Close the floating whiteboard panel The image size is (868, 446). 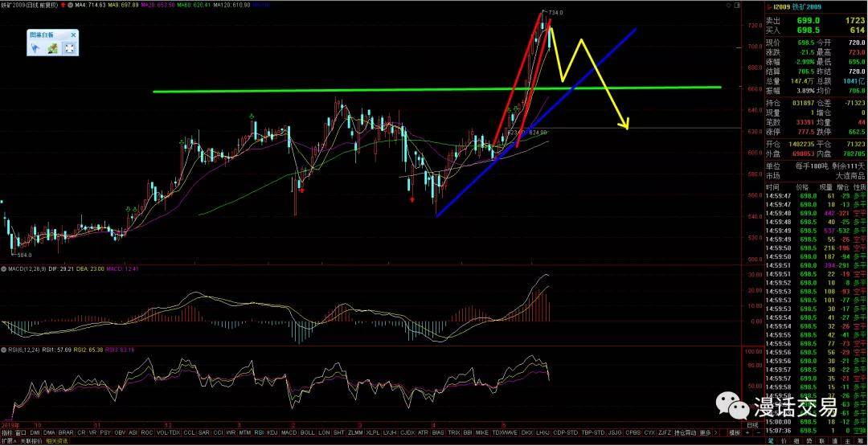(x=73, y=35)
